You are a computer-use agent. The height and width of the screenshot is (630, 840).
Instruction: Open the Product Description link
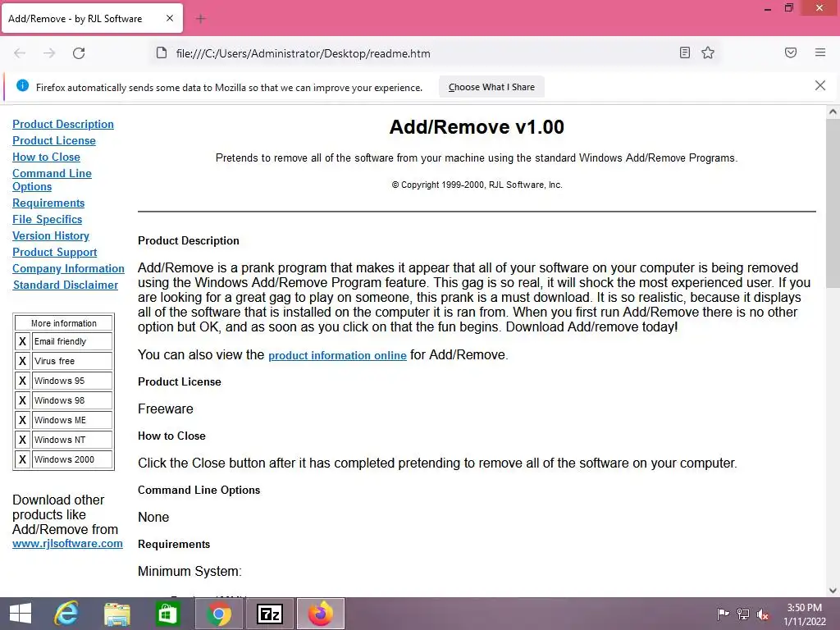[x=63, y=125]
